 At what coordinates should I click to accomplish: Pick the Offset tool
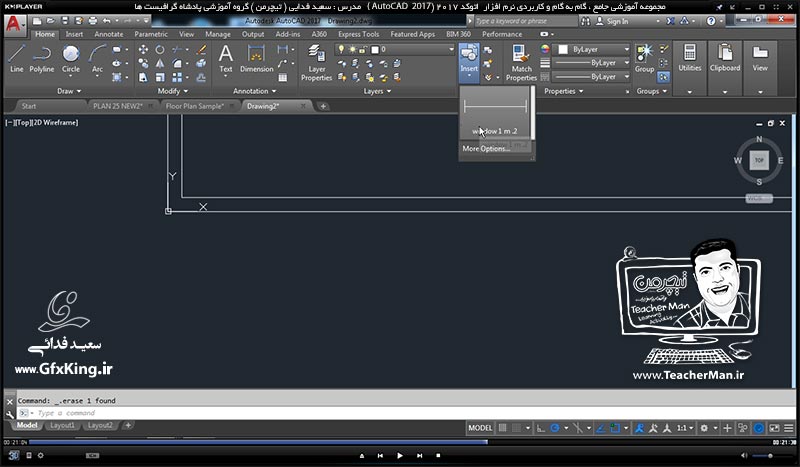202,78
